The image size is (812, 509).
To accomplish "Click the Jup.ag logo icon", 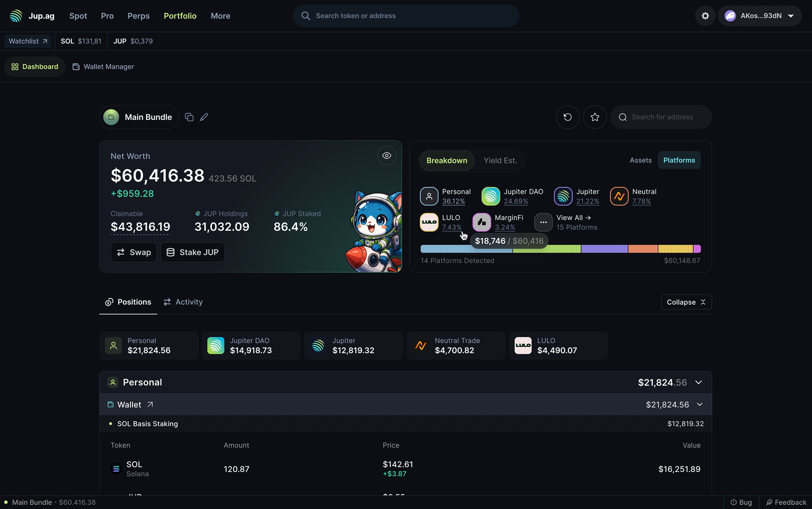I will tap(16, 16).
